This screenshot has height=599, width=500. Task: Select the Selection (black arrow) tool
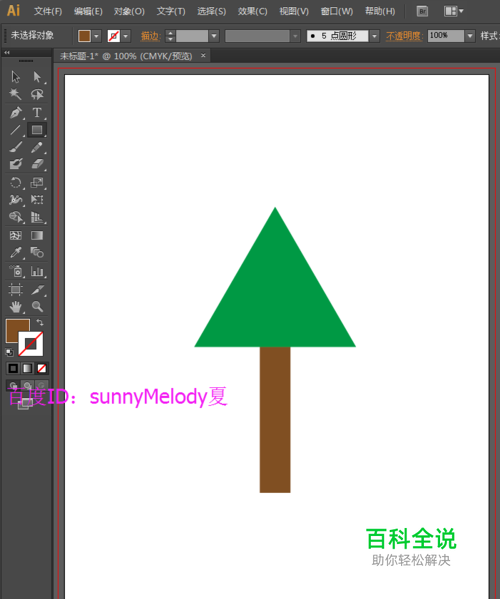(x=16, y=77)
